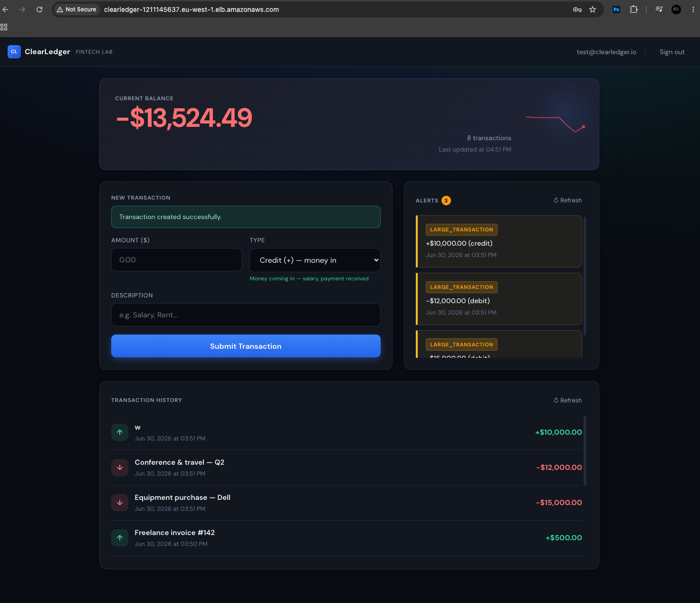Click the LARGE_TRANSACTION tag on the -$12,000.00 alert
The height and width of the screenshot is (603, 700).
coord(461,287)
